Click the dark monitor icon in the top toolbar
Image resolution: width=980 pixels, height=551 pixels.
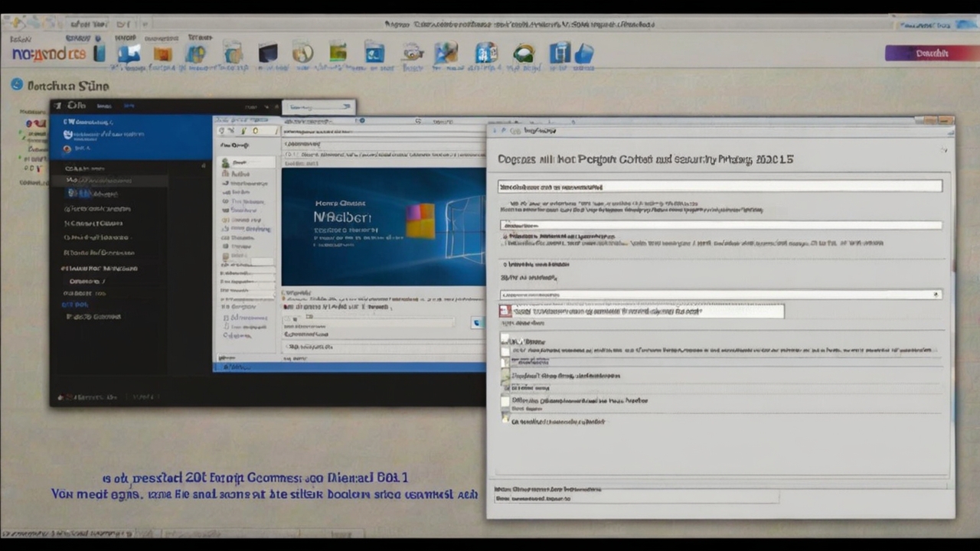pos(268,53)
